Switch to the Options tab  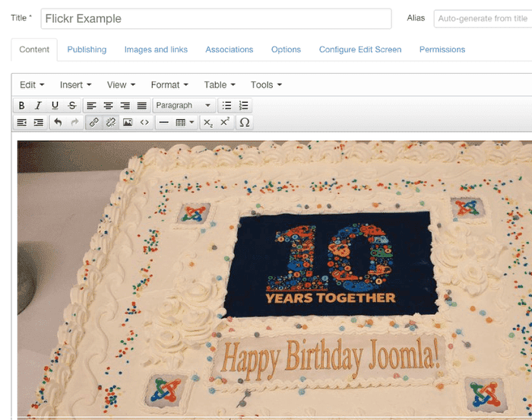286,49
